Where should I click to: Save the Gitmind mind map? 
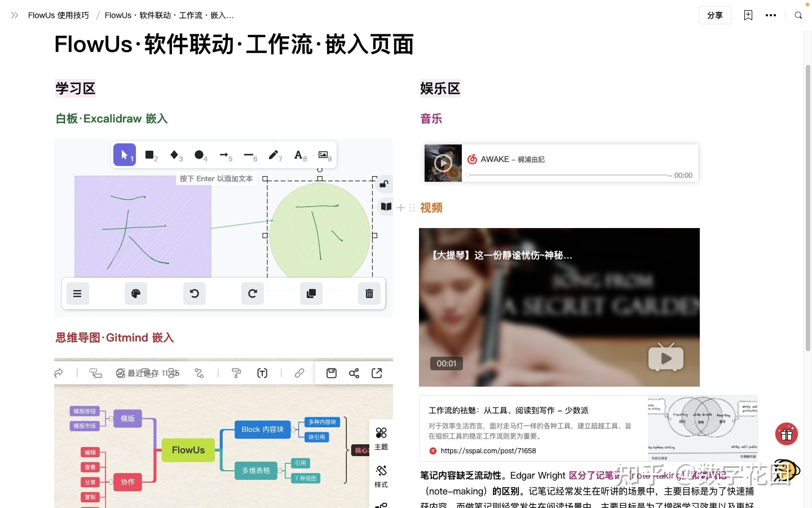332,373
